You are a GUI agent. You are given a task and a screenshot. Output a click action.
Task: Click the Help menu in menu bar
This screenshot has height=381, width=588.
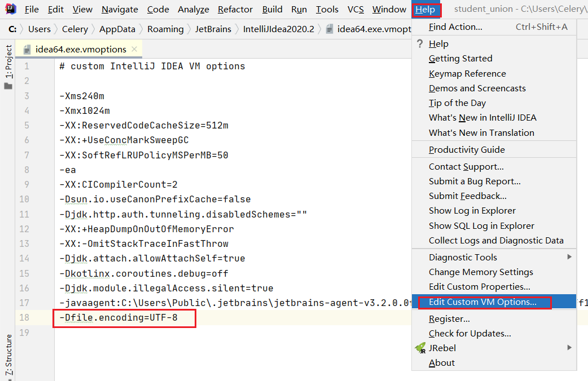[x=425, y=10]
